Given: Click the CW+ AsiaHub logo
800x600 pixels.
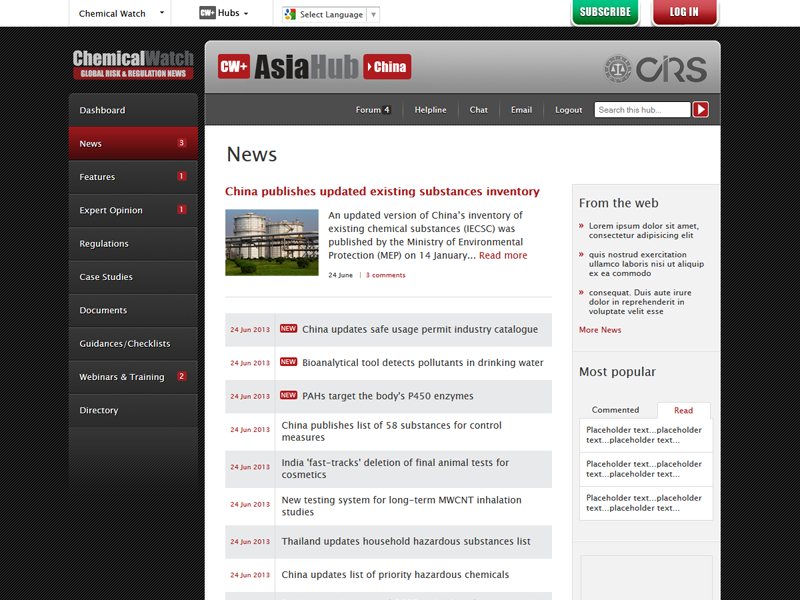Looking at the screenshot, I should point(288,67).
